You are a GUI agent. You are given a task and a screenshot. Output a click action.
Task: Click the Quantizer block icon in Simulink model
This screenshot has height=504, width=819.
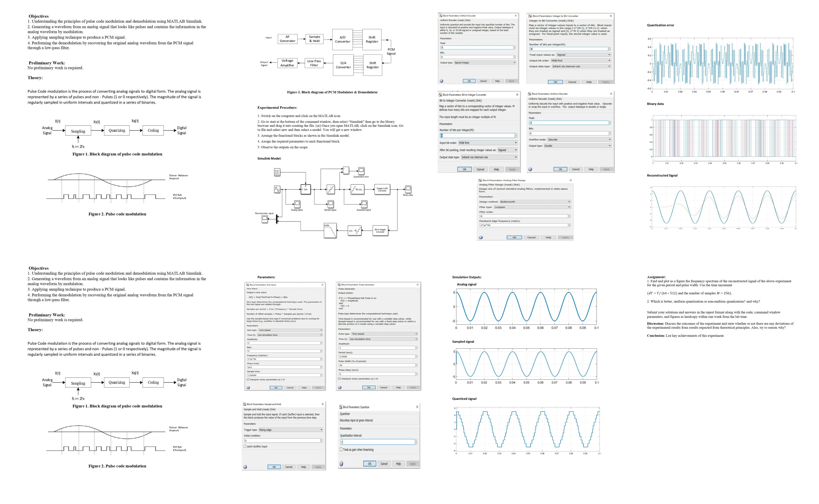(x=330, y=190)
